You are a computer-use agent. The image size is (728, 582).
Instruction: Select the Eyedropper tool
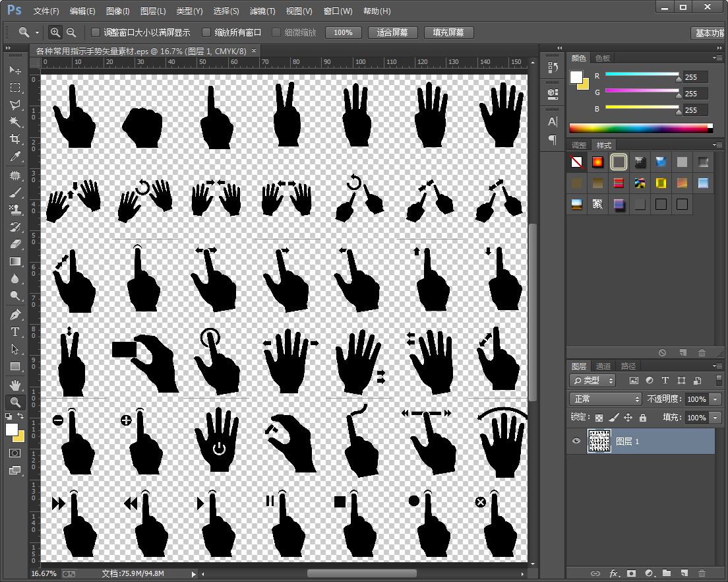coord(15,156)
